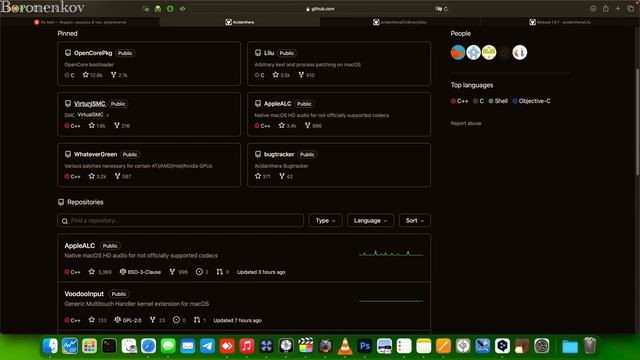Click the yellow-green avatar under People
The width and height of the screenshot is (640, 360).
click(489, 52)
